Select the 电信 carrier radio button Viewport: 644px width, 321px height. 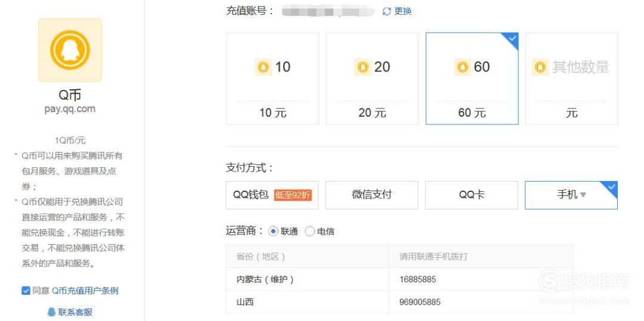coord(309,231)
